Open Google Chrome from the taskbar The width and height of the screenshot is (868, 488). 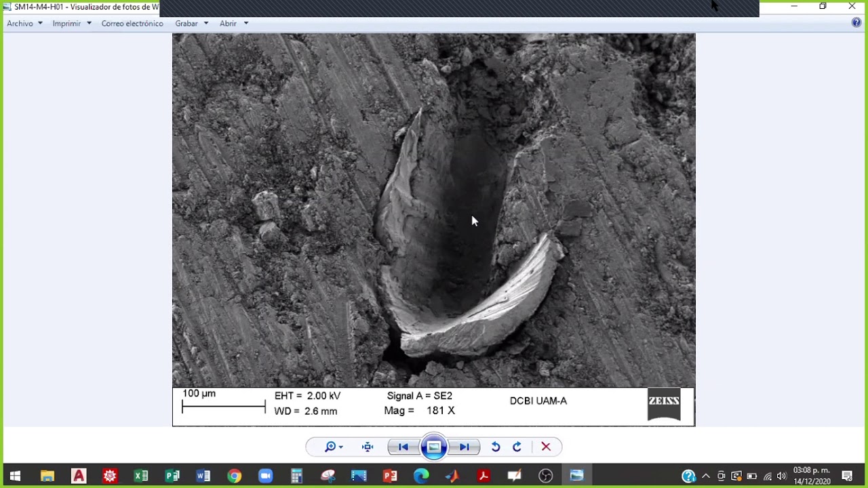235,476
